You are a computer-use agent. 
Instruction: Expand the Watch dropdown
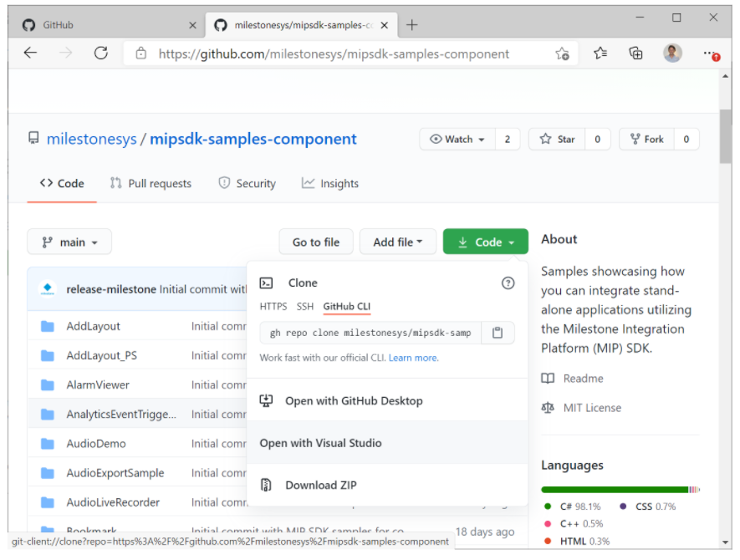(x=457, y=140)
